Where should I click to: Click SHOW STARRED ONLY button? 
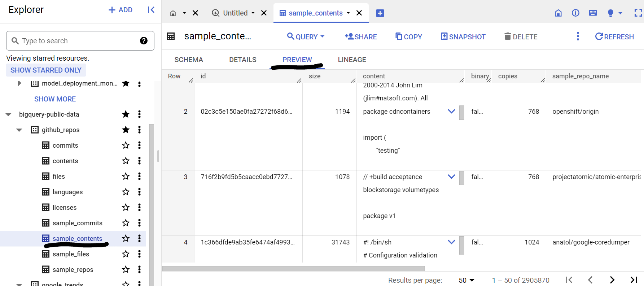pyautogui.click(x=46, y=70)
